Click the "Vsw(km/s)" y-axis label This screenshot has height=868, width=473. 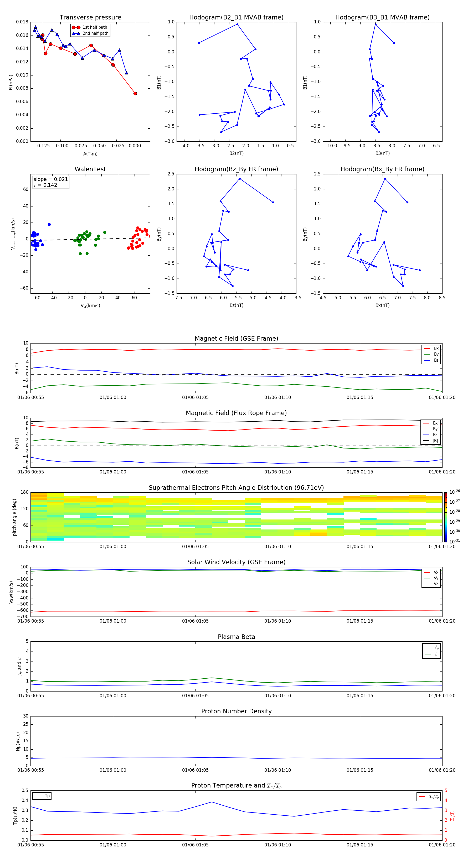click(11, 592)
